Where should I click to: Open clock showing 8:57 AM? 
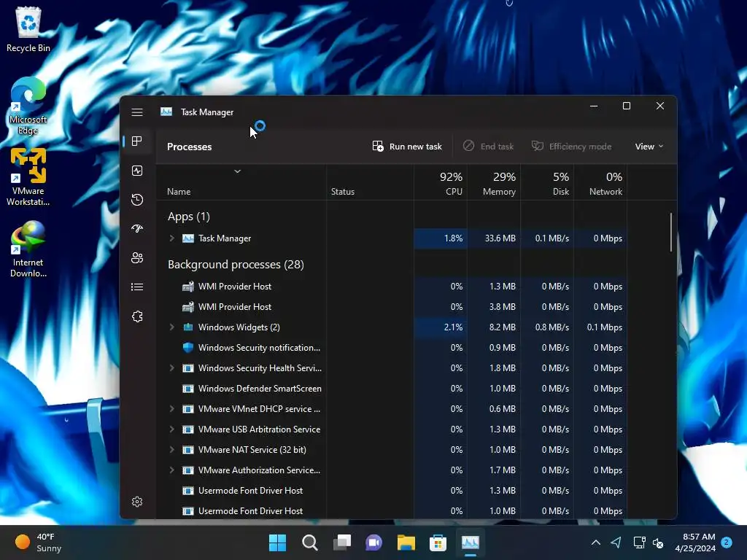[695, 542]
